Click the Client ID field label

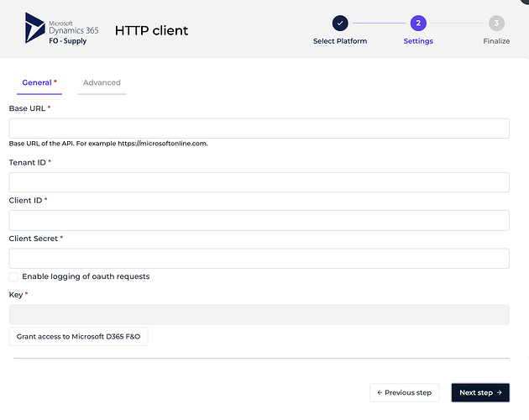(26, 201)
